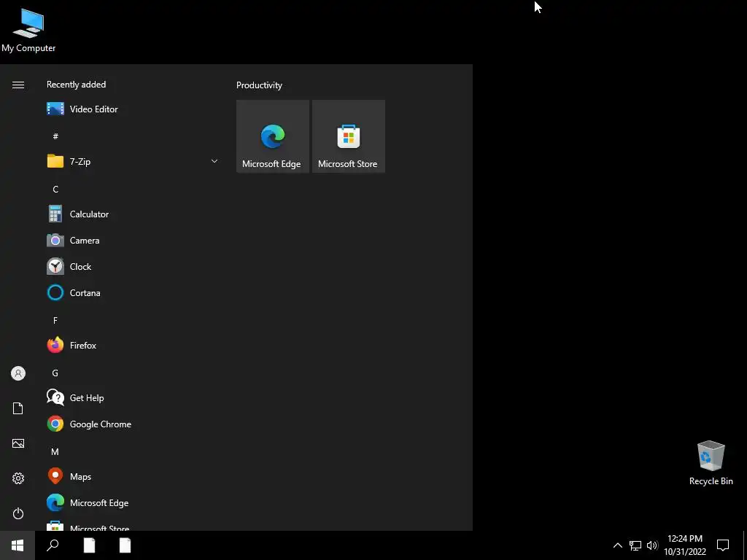Expand the 7-Zip folder chevron
747x560 pixels.
(x=214, y=161)
